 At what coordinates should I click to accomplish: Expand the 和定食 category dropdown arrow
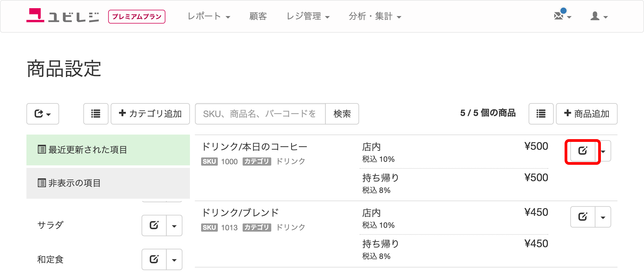pos(174,259)
